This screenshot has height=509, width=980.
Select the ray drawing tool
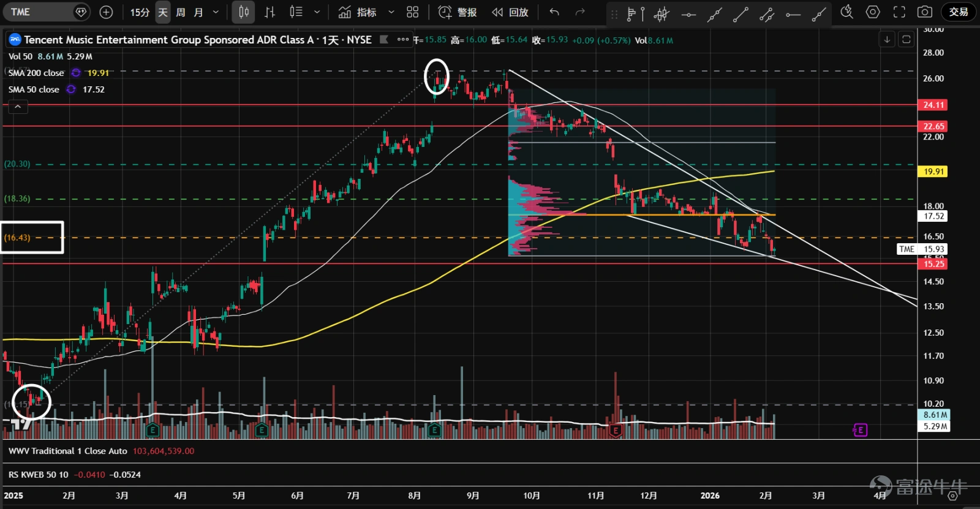click(819, 13)
